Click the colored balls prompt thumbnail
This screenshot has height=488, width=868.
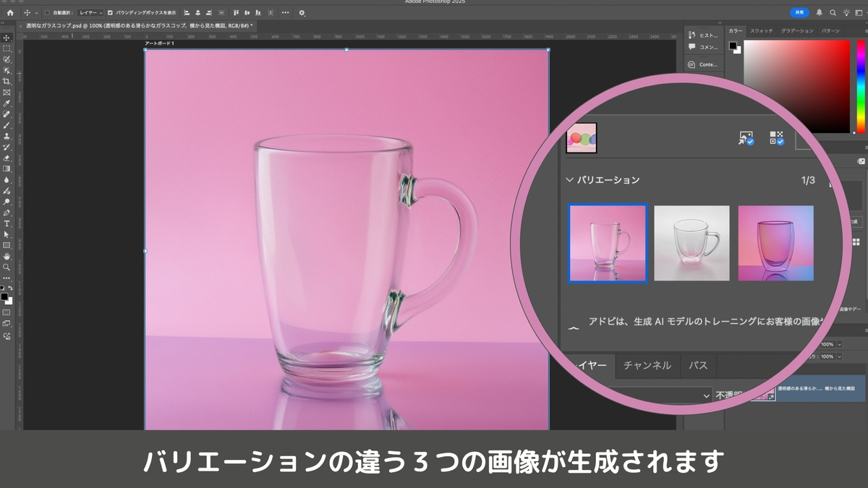click(x=582, y=138)
